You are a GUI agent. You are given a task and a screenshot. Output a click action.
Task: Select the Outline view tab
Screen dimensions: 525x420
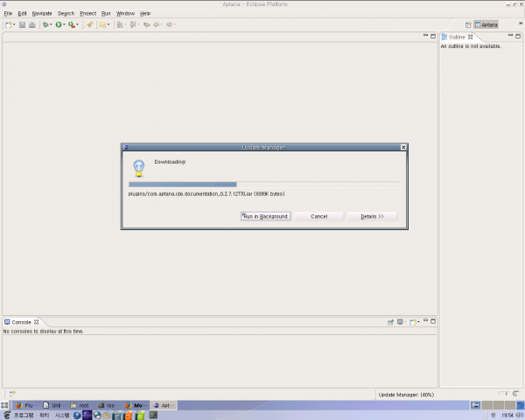457,37
